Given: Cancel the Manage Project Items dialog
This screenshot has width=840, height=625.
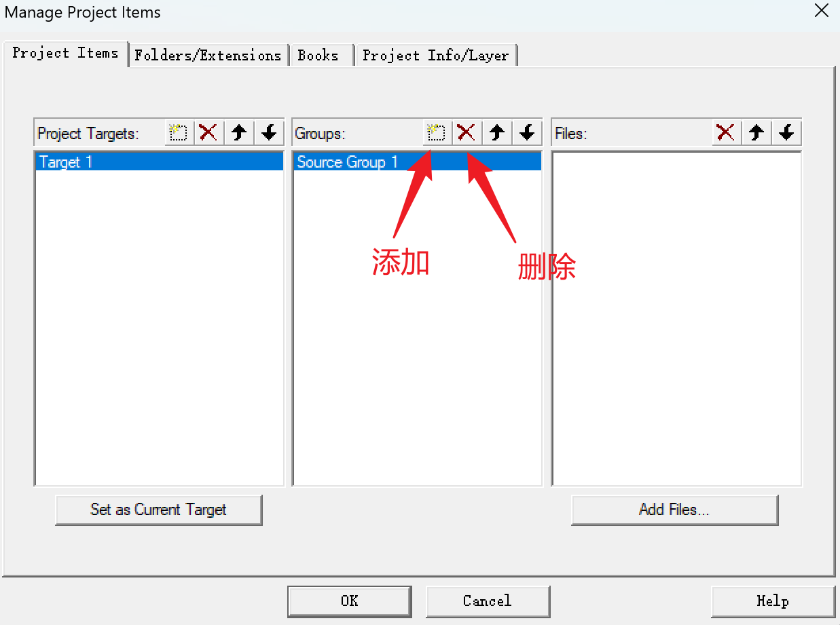Looking at the screenshot, I should (x=488, y=601).
